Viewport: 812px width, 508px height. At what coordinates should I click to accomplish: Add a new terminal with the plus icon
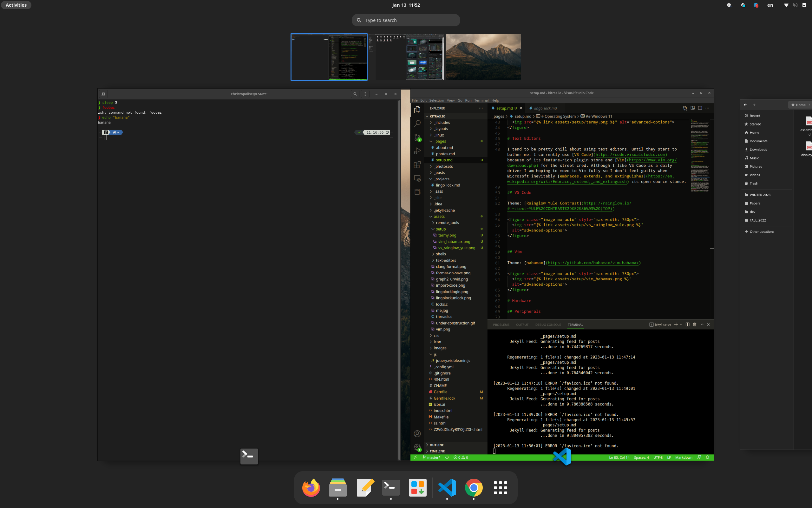tap(676, 324)
